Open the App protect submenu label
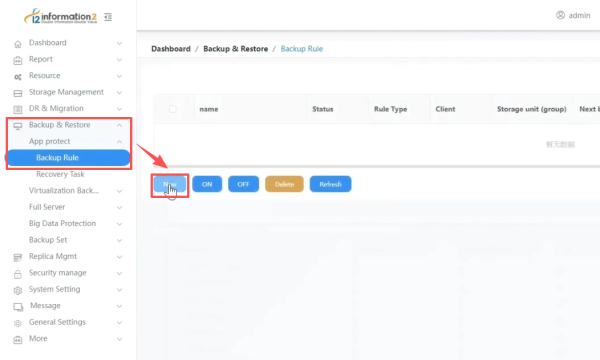 [x=49, y=141]
